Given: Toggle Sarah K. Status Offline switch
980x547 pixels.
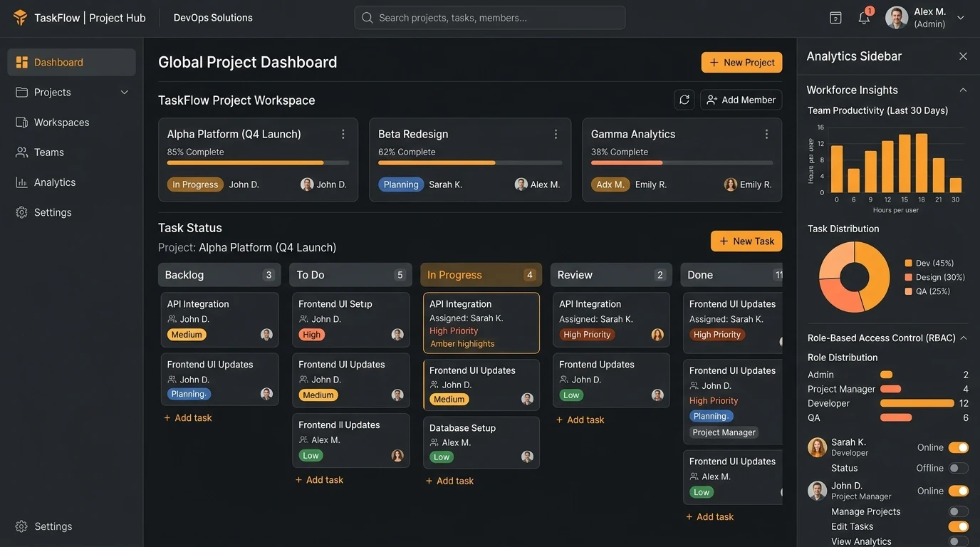Looking at the screenshot, I should (x=959, y=468).
